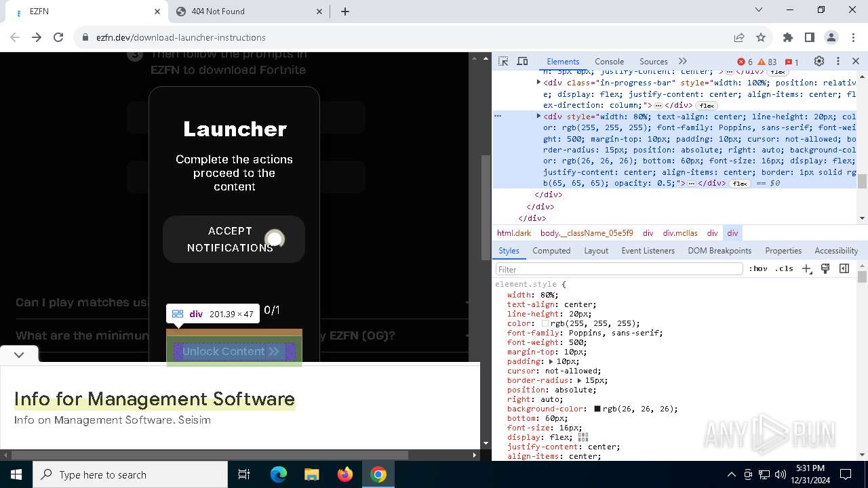Click the address bar URL

coord(180,37)
